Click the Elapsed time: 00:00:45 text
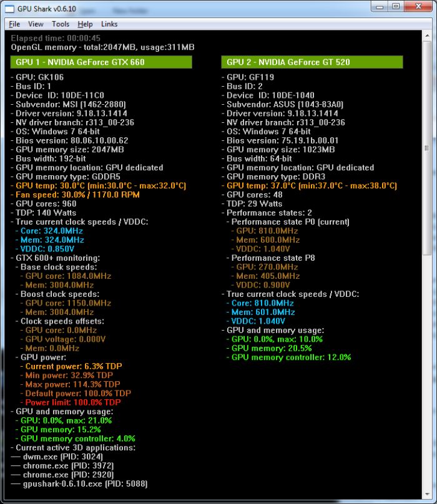The width and height of the screenshot is (437, 504). pyautogui.click(x=56, y=38)
